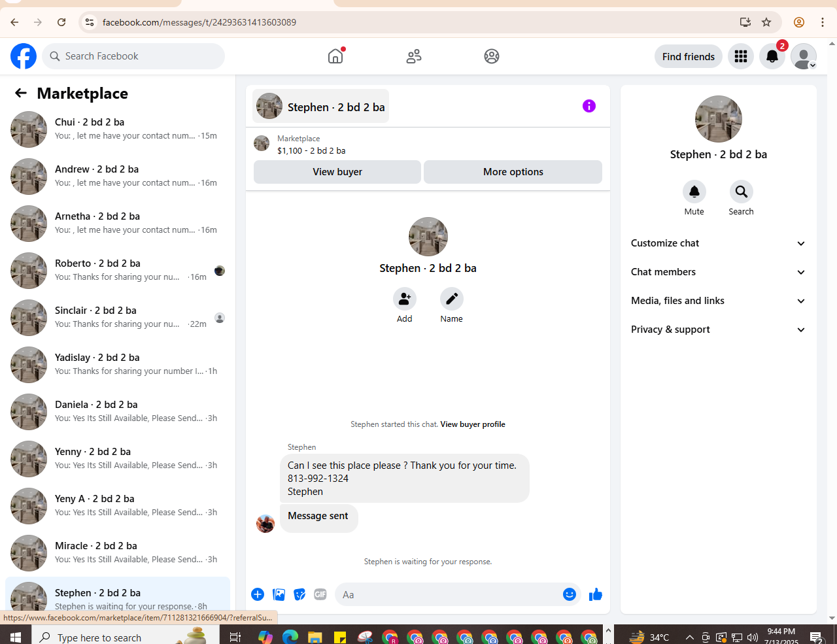This screenshot has width=837, height=644.
Task: Expand the Privacy & support section
Action: [x=719, y=330]
